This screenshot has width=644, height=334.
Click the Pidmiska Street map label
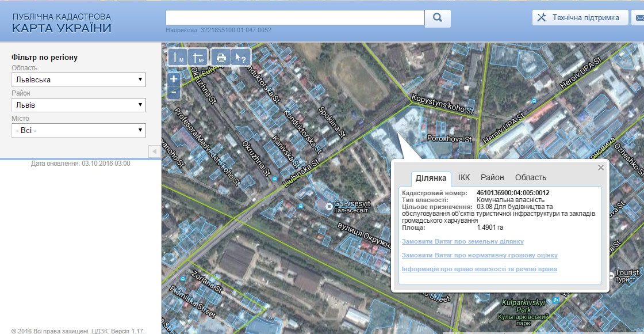[x=193, y=302]
